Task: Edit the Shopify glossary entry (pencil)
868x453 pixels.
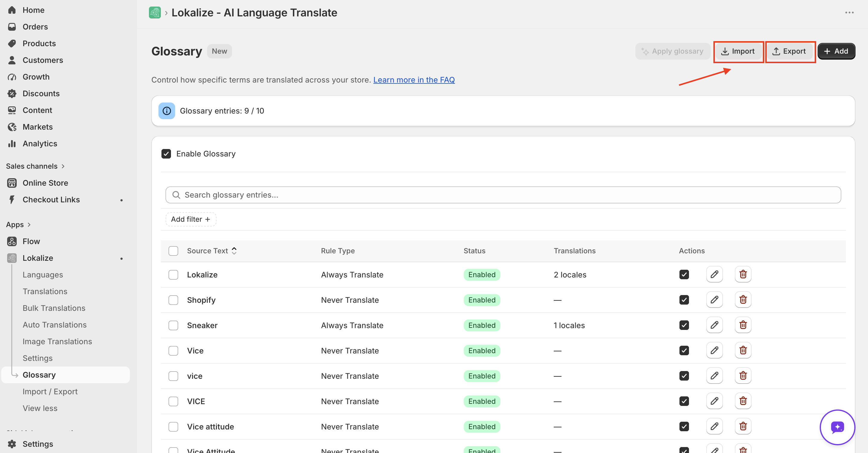Action: (x=714, y=300)
